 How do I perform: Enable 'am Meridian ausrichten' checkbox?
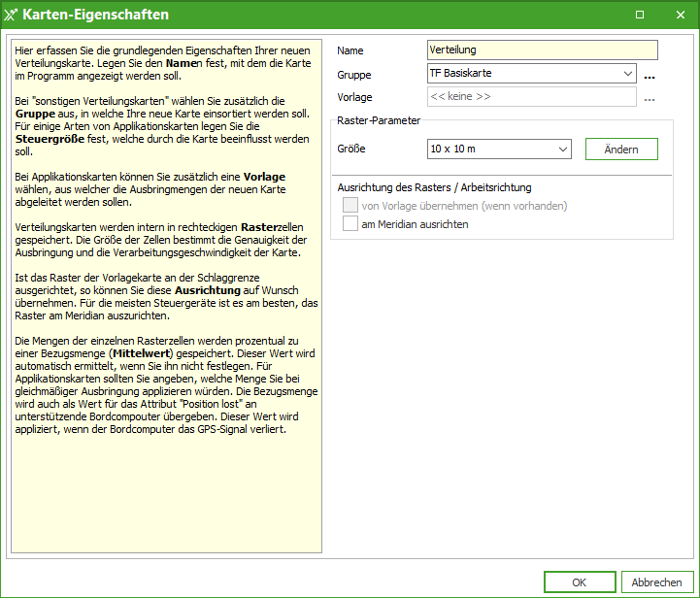pyautogui.click(x=350, y=224)
